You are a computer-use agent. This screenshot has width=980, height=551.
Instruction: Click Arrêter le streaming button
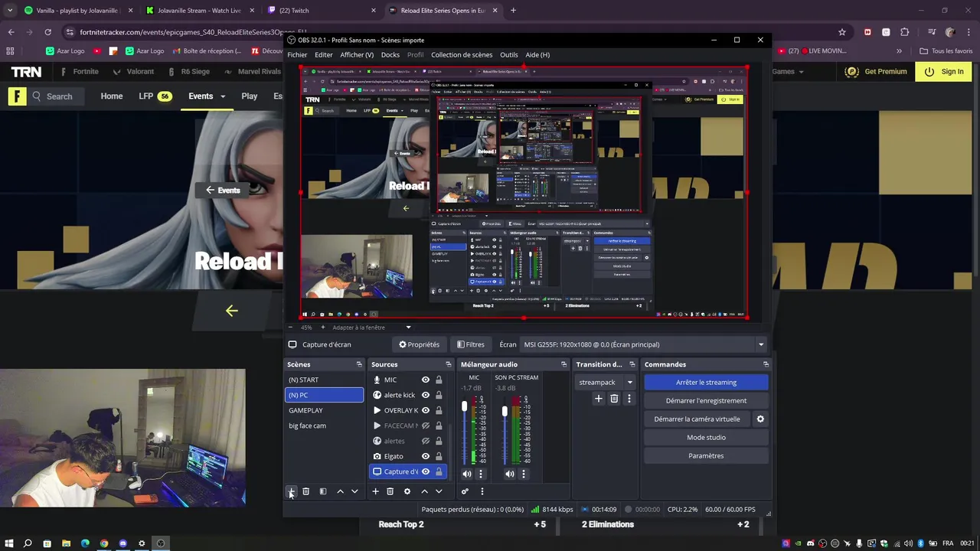(x=706, y=383)
